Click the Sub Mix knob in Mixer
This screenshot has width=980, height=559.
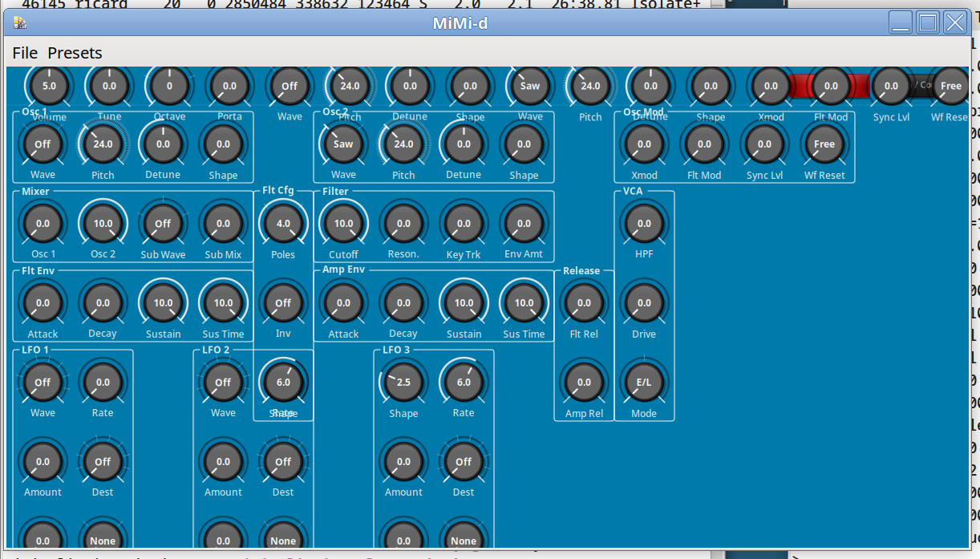[x=223, y=224]
